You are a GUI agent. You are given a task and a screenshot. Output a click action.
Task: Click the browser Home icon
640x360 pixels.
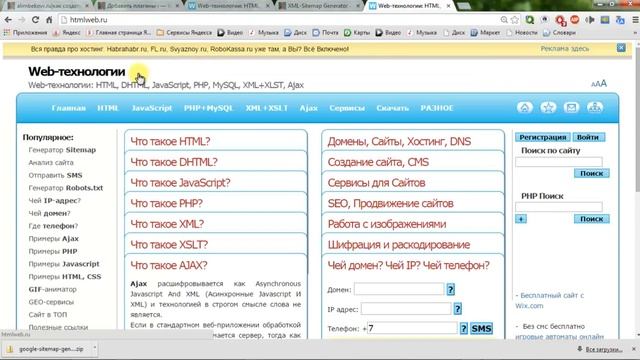(x=49, y=20)
